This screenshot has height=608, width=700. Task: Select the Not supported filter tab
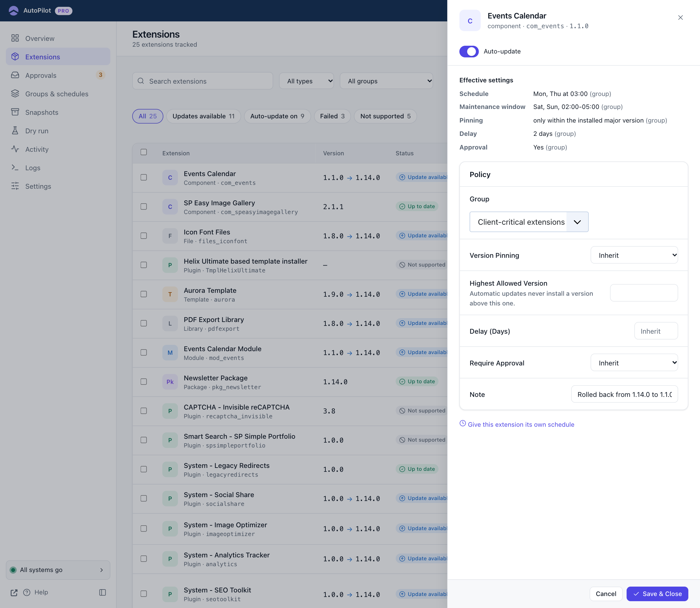pos(385,116)
